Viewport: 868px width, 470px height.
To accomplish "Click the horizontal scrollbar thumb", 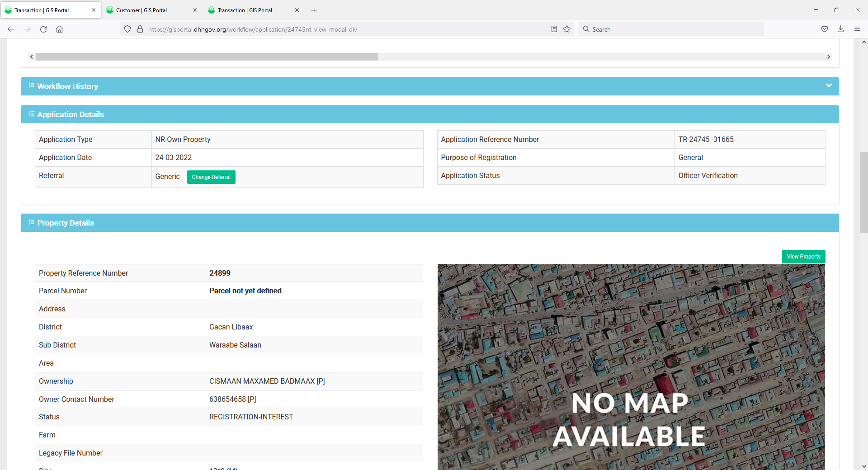I will [x=207, y=57].
